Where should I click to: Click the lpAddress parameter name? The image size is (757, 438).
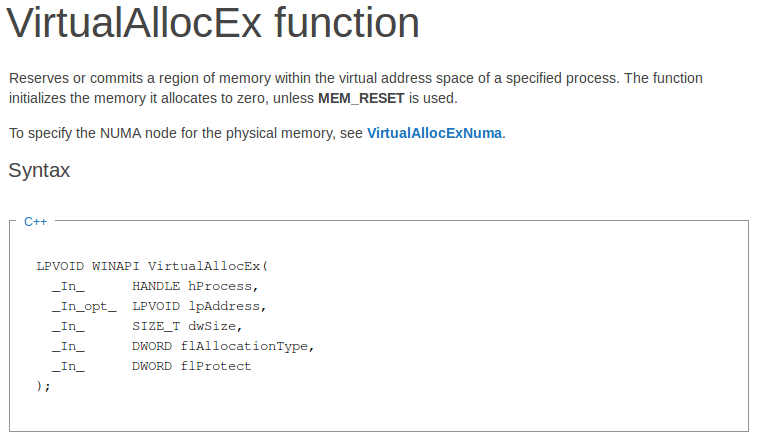click(225, 306)
